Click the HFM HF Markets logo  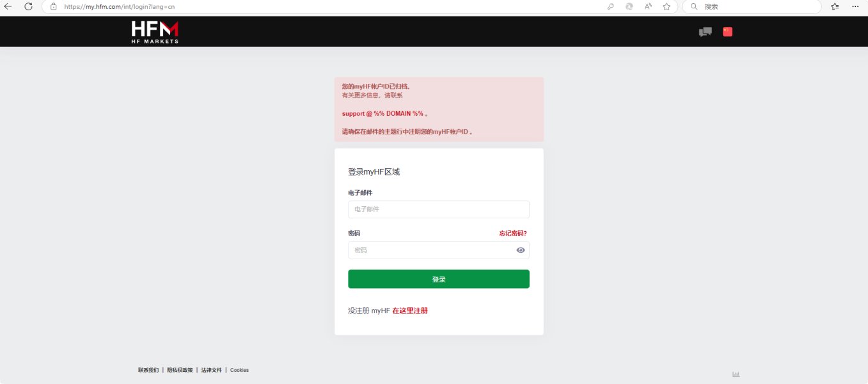[155, 31]
